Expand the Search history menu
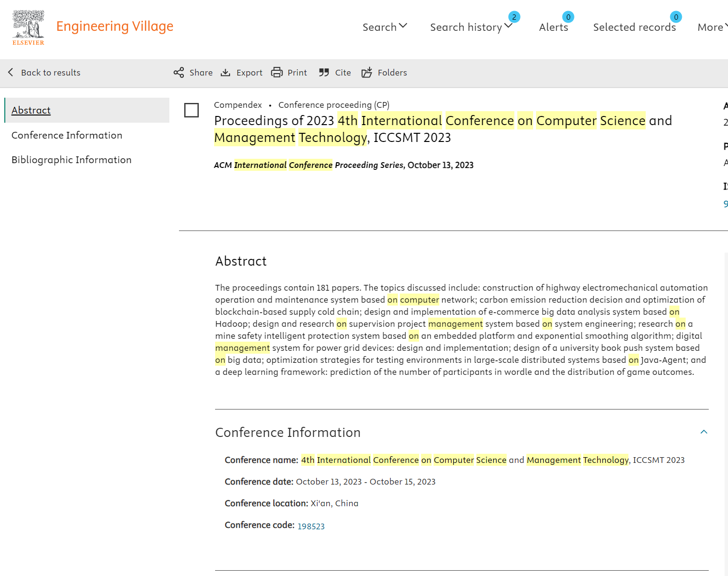 [x=471, y=27]
